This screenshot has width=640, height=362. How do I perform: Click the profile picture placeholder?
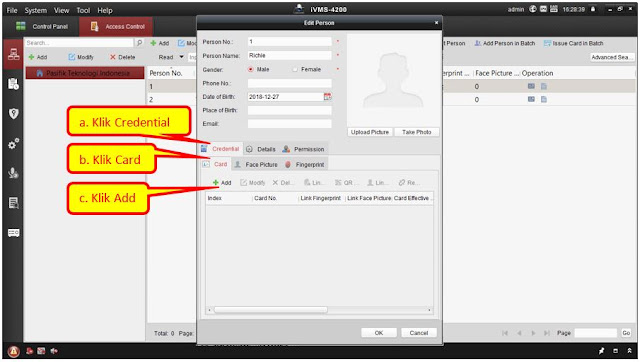tap(393, 80)
